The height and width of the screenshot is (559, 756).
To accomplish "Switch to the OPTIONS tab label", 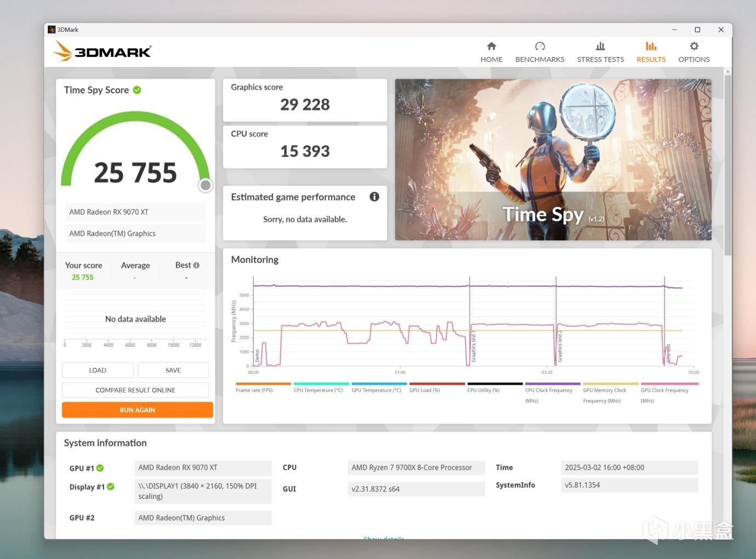I will coord(694,59).
